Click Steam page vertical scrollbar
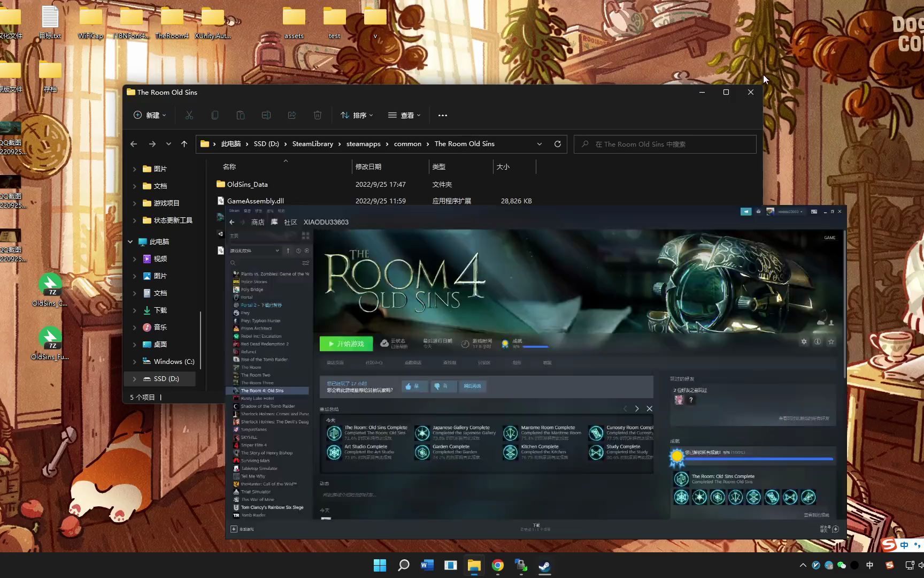This screenshot has height=578, width=924. [844, 303]
